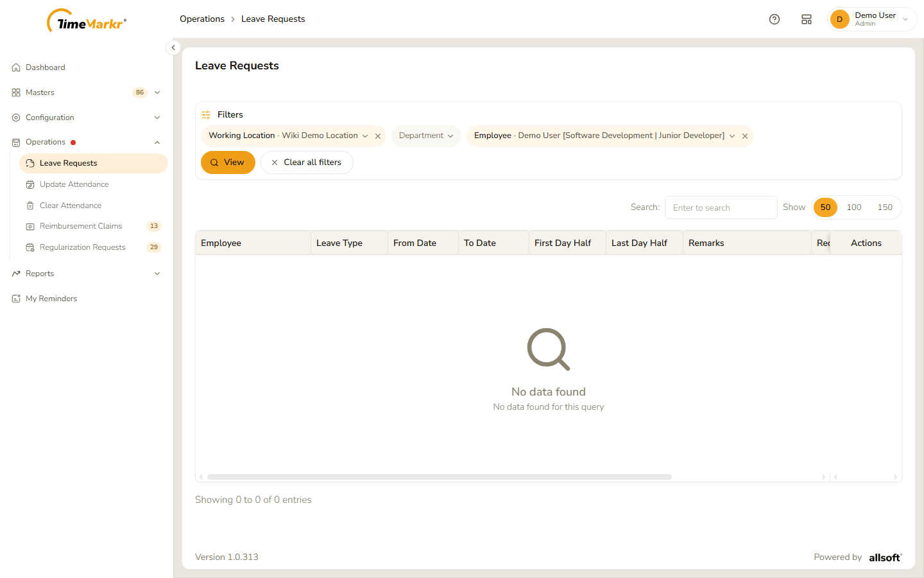Click the table horizontal scrollbar
Image resolution: width=924 pixels, height=578 pixels.
click(440, 477)
